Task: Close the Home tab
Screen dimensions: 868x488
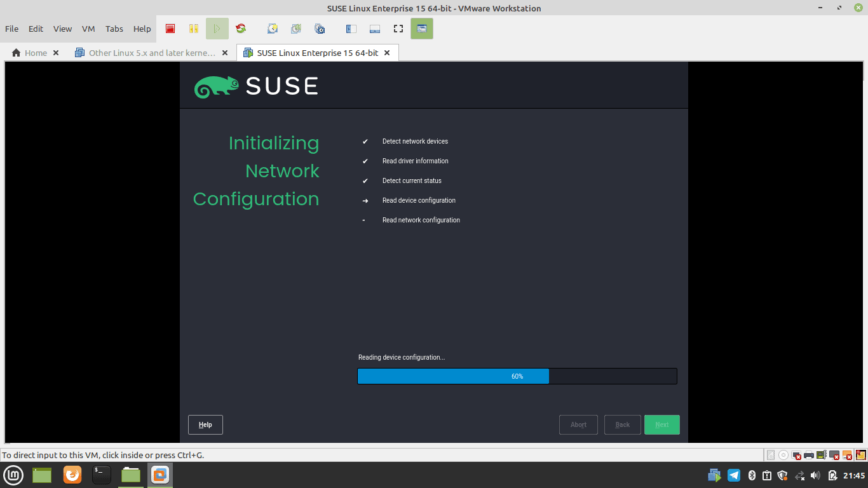Action: 56,53
